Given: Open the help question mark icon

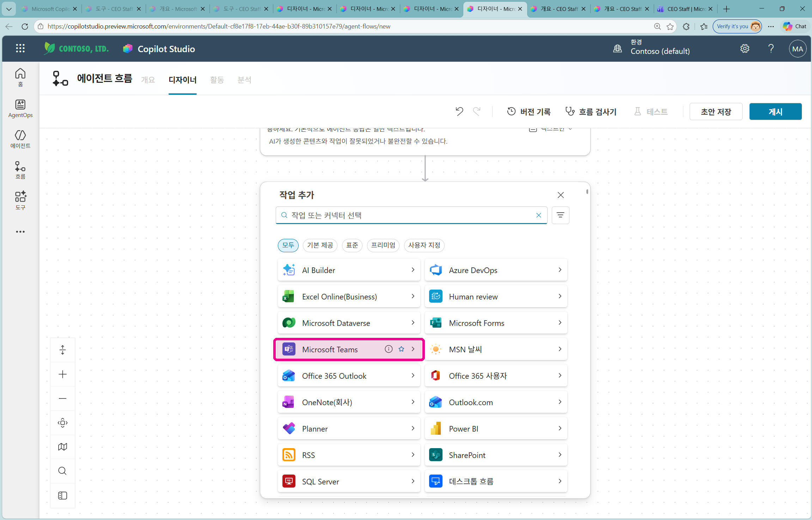Looking at the screenshot, I should tap(771, 49).
